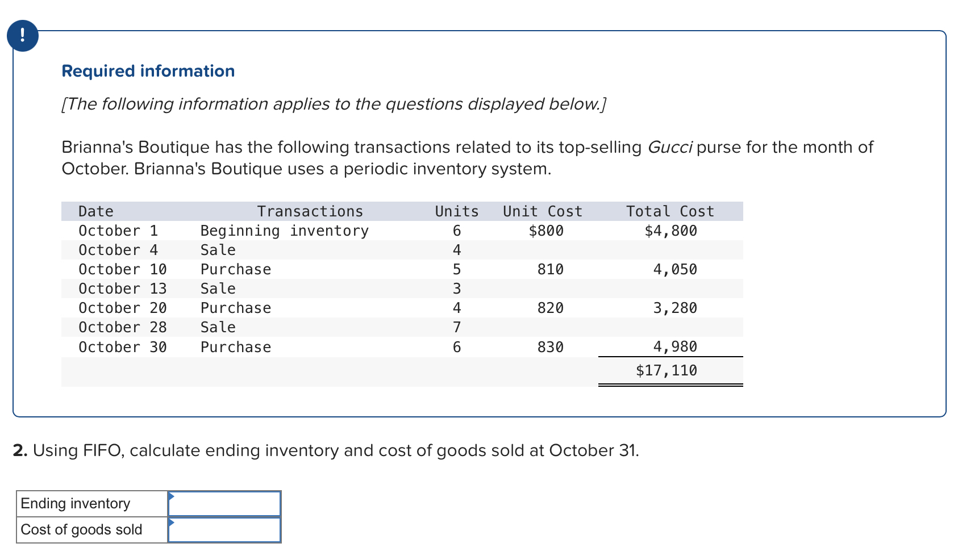The height and width of the screenshot is (560, 962).
Task: Click the Required information heading
Action: (148, 71)
